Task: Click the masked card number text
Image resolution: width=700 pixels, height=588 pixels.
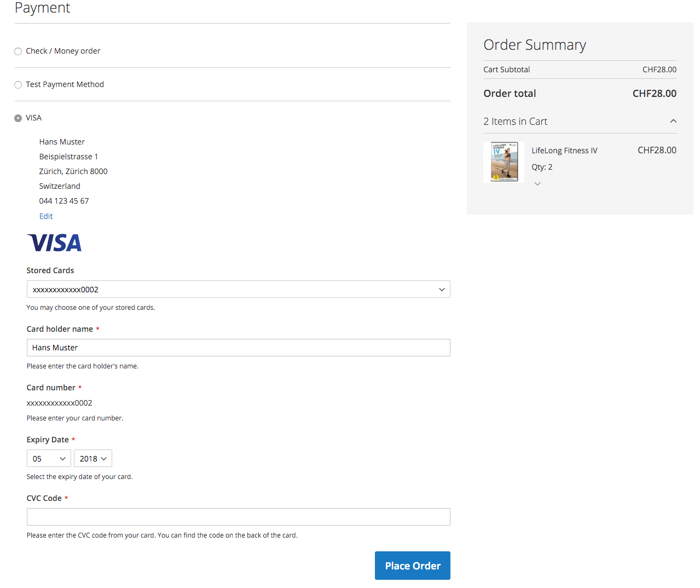Action: (59, 403)
